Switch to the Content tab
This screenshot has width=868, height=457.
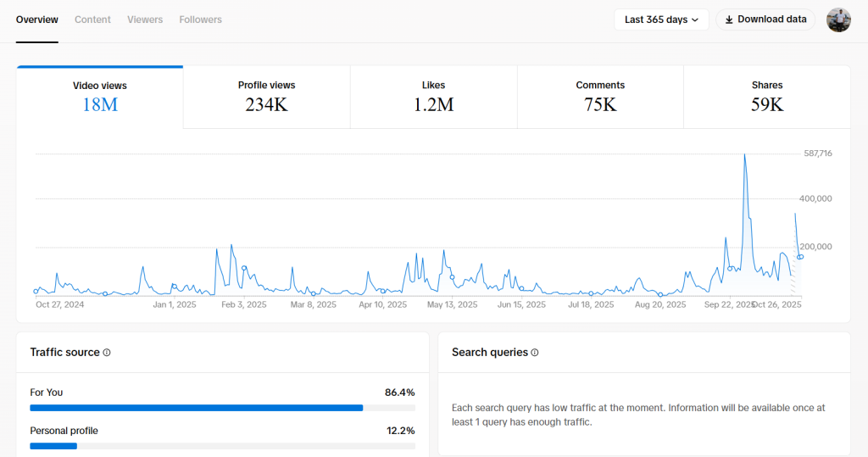click(92, 20)
